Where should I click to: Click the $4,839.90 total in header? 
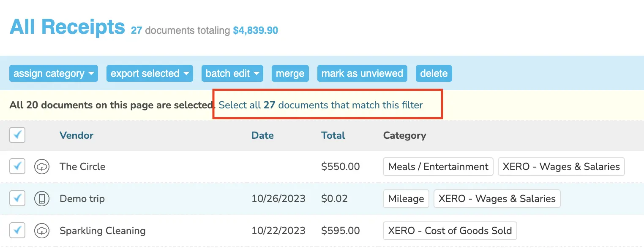pyautogui.click(x=256, y=30)
